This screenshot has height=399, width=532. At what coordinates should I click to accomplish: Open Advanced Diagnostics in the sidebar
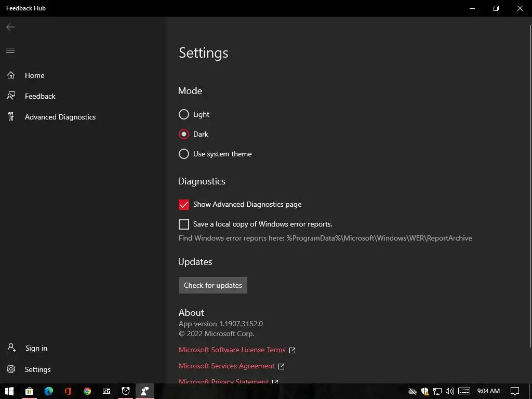pyautogui.click(x=60, y=117)
